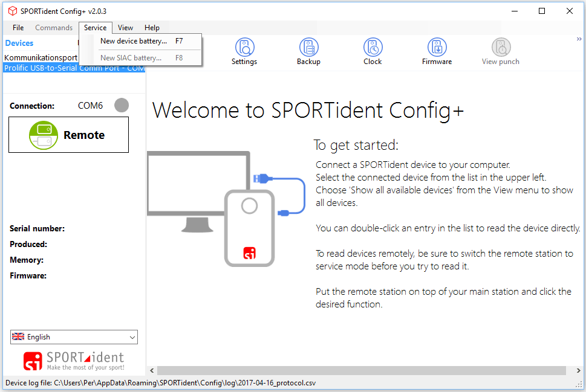Click the Firmware label in device info
This screenshot has height=392, width=586.
tap(28, 275)
